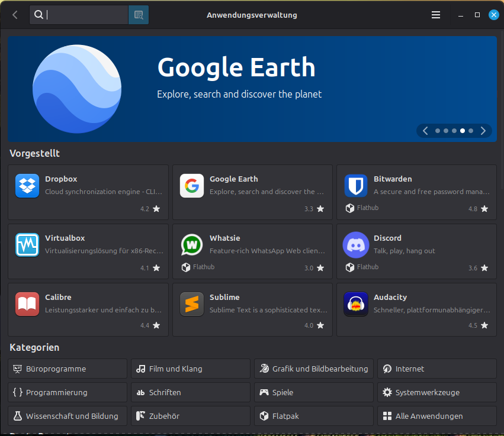The width and height of the screenshot is (504, 436).
Task: Click the Discord logo icon
Action: (x=356, y=245)
